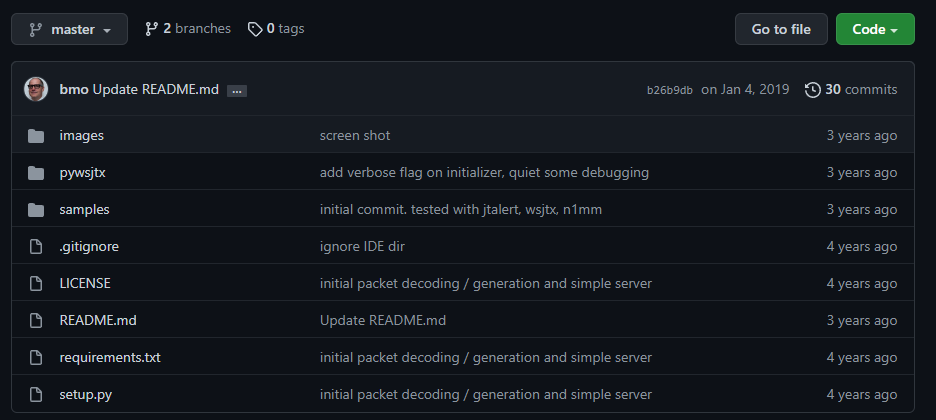Open the master branch dropdown
The width and height of the screenshot is (936, 420).
69,29
